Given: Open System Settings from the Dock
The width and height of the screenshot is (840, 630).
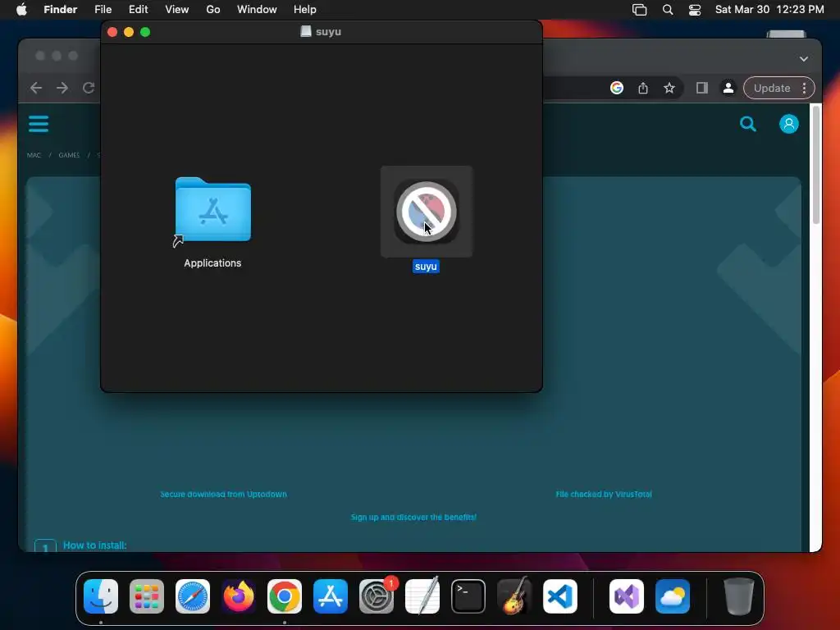Looking at the screenshot, I should 377,596.
